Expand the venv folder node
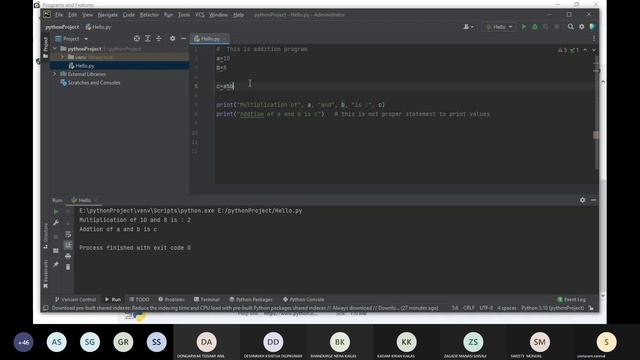Viewport: 640px width, 360px height. point(62,57)
